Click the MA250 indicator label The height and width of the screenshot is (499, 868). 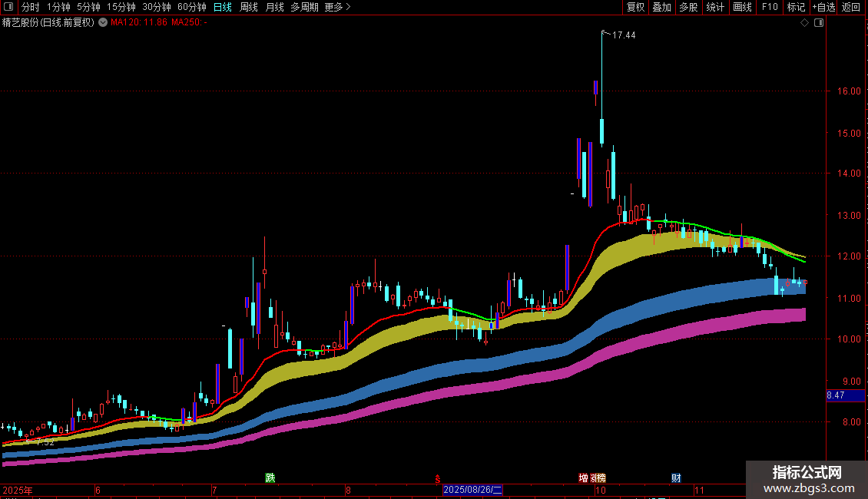189,22
